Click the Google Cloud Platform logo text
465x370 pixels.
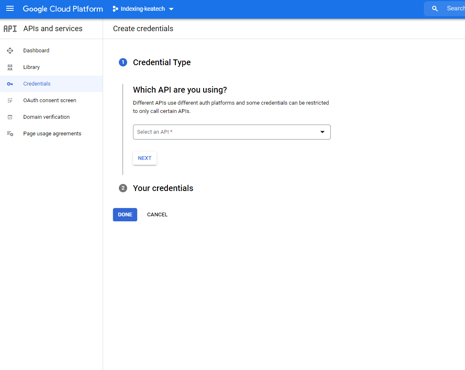click(63, 9)
